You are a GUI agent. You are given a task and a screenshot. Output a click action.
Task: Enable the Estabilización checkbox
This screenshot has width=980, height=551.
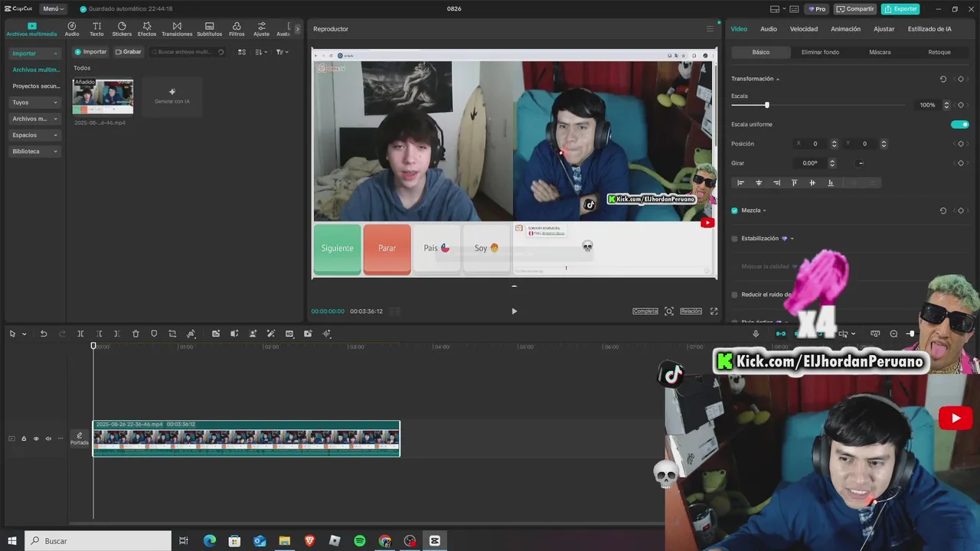click(x=735, y=239)
